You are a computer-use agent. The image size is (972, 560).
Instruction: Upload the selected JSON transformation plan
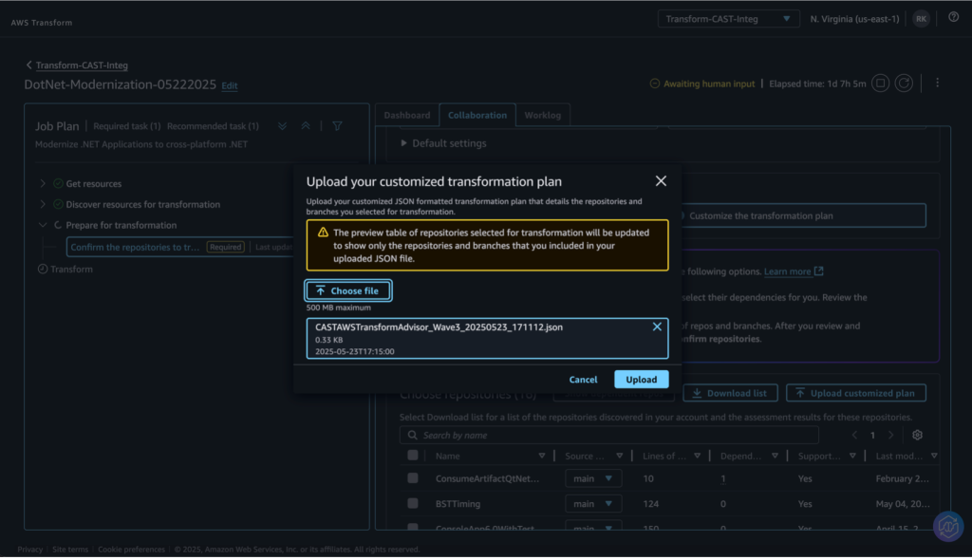[x=641, y=379]
